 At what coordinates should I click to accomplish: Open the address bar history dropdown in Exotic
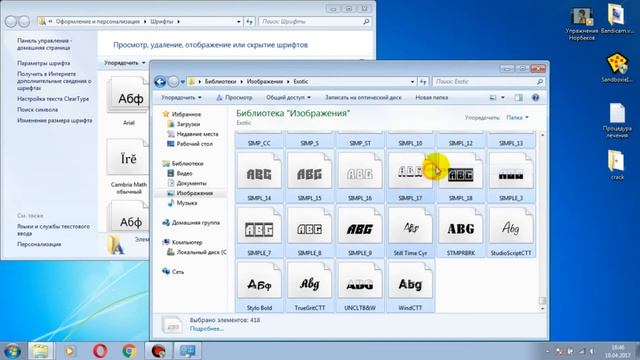pyautogui.click(x=412, y=82)
